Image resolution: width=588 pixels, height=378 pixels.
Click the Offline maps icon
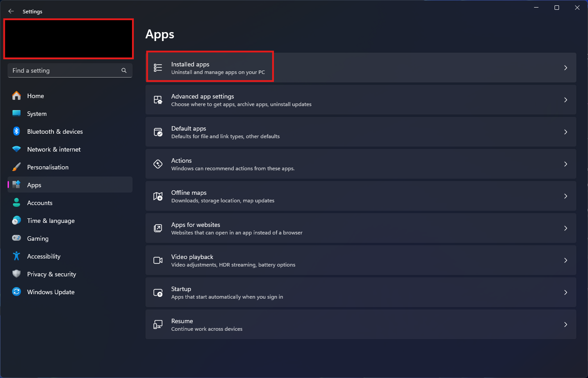click(158, 196)
